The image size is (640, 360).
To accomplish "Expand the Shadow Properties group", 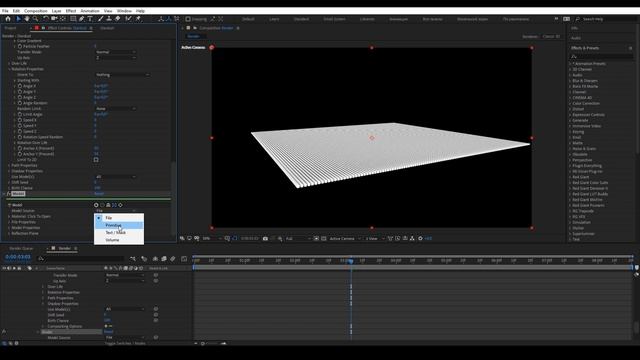I will 9,171.
